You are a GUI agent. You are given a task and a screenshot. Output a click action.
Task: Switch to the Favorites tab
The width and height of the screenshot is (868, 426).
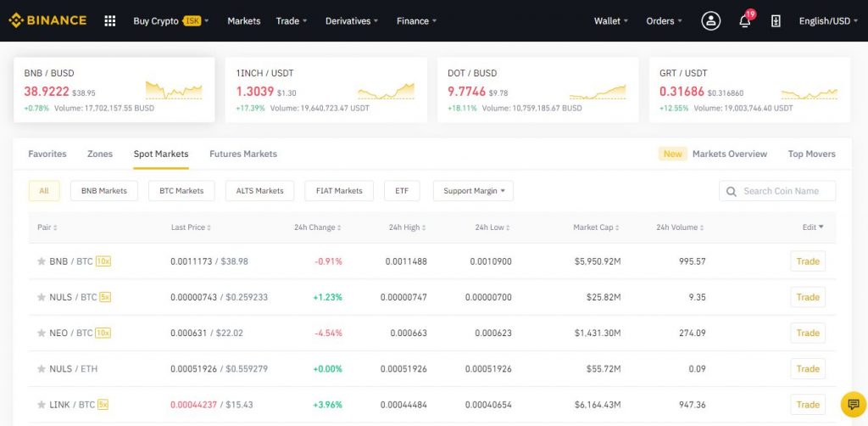(47, 154)
